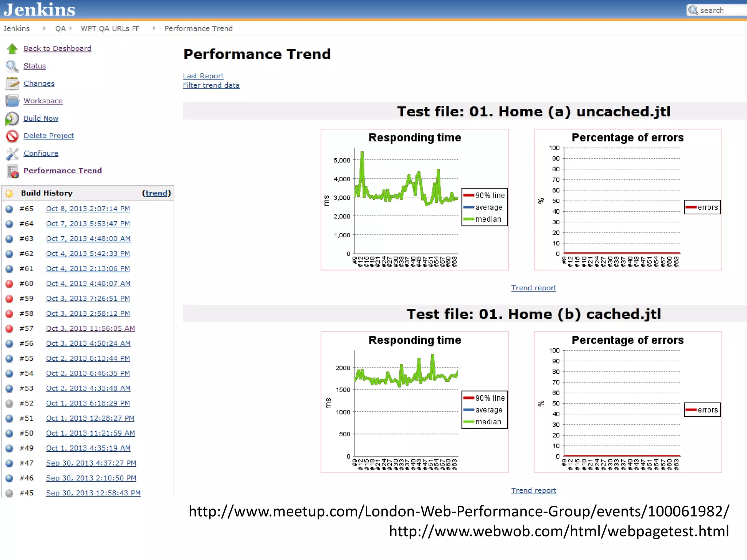Open build Oct 7, 2013 5:53:47 PM
This screenshot has width=747, height=560.
88,224
